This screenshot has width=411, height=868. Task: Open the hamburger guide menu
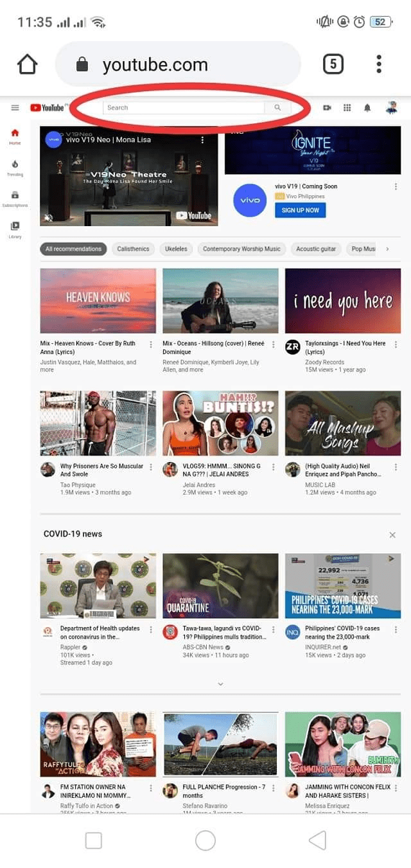pos(15,108)
